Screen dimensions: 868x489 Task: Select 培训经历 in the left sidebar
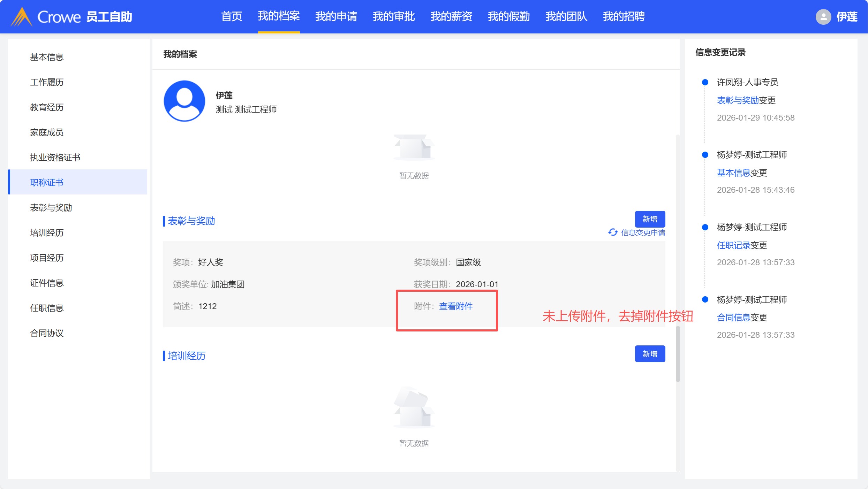[47, 233]
